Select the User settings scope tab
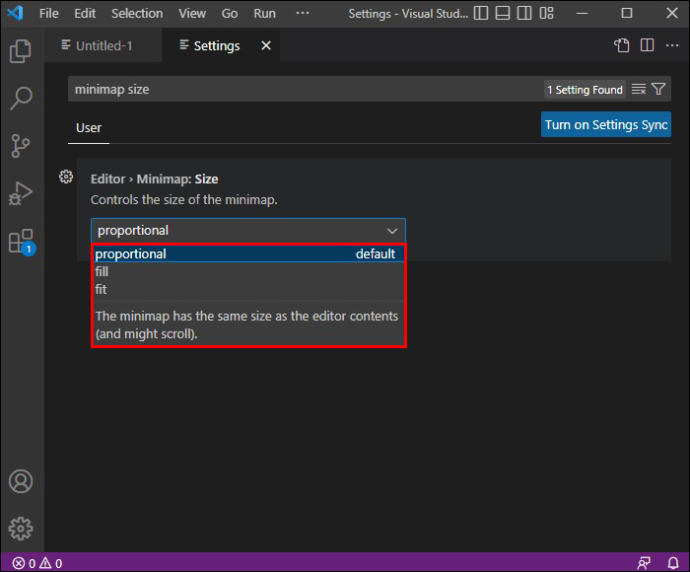 tap(88, 128)
